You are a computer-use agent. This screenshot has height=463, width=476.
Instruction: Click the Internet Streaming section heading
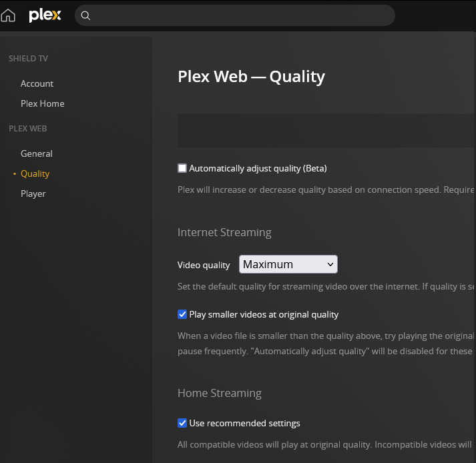[x=224, y=232]
